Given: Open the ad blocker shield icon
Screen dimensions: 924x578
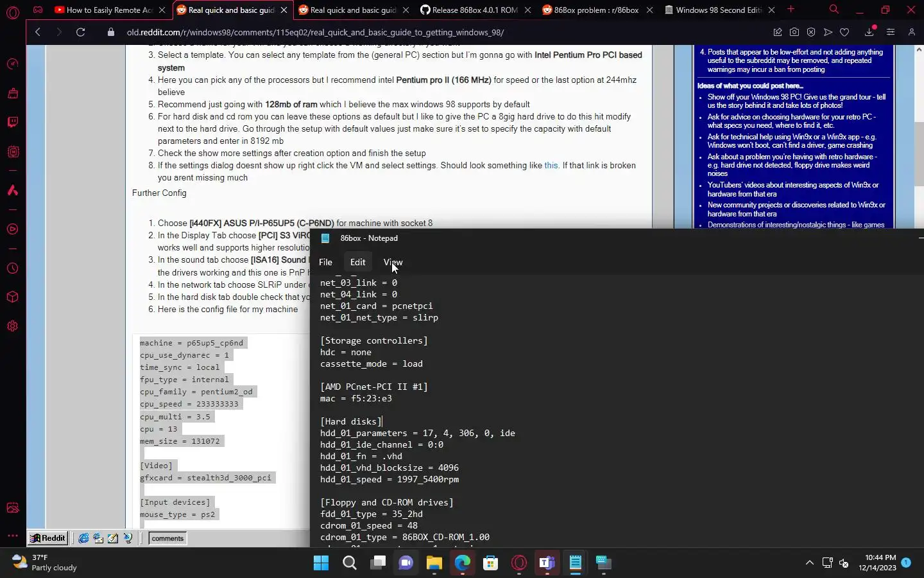Looking at the screenshot, I should coord(811,32).
